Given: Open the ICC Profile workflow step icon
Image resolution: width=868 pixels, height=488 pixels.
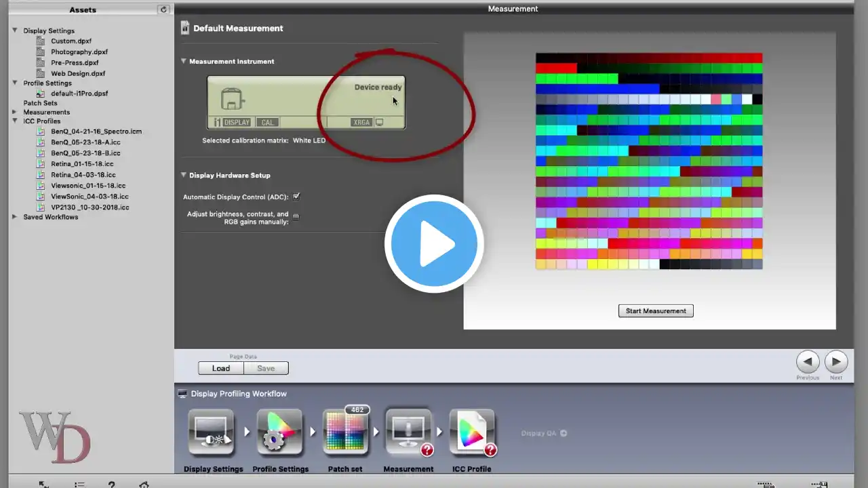Looking at the screenshot, I should [473, 432].
